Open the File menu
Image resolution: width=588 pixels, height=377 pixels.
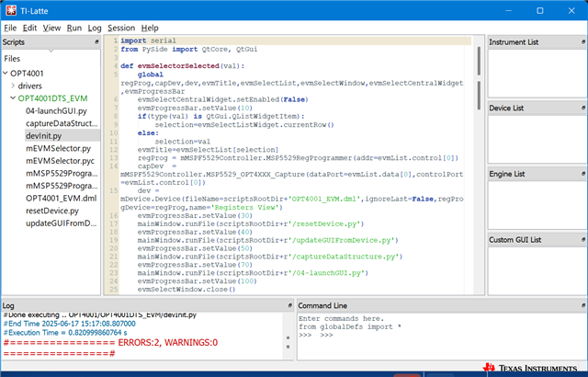pos(10,28)
